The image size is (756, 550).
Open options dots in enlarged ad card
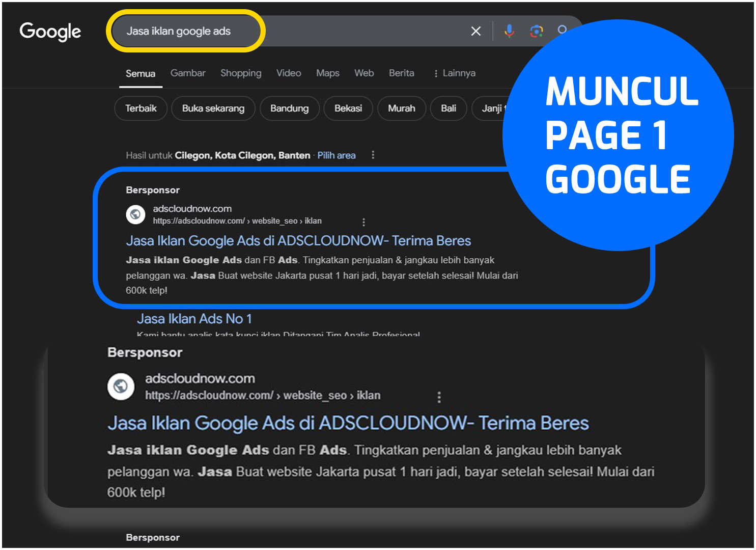tap(439, 397)
